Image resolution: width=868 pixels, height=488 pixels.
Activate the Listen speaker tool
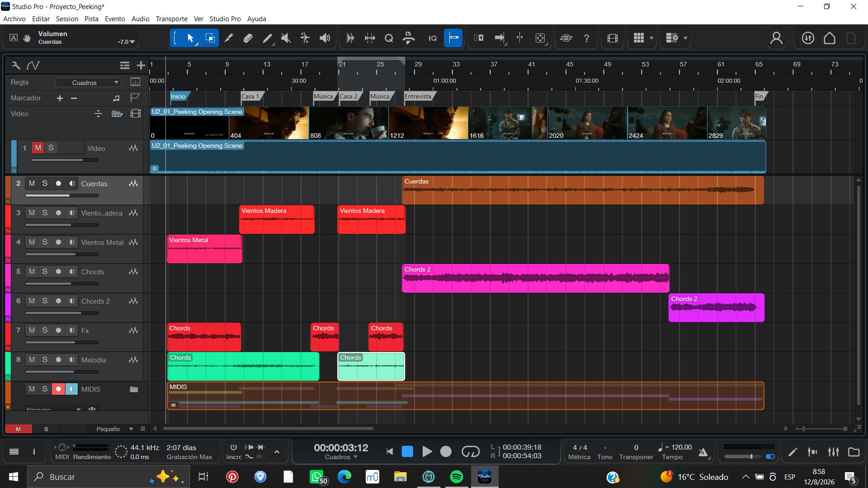pos(325,38)
